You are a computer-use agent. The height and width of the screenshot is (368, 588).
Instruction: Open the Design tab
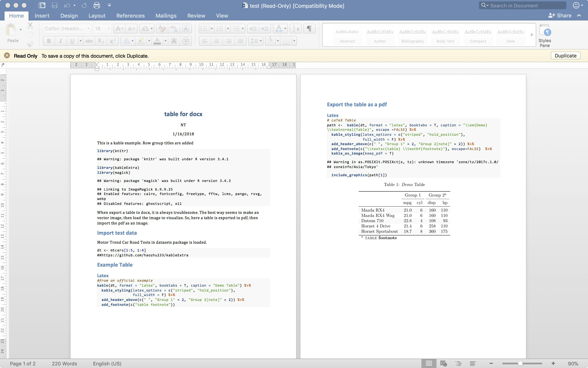(x=69, y=16)
